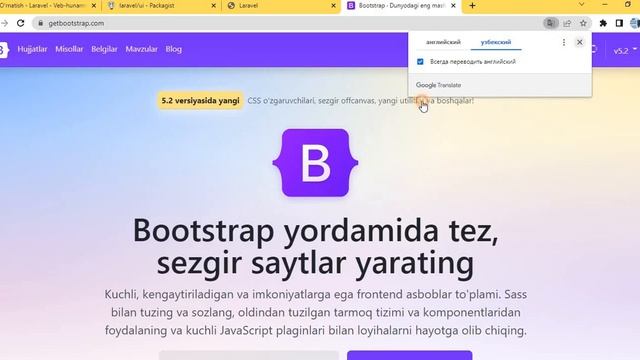Open the Blog link
Screen dimensions: 640x360
(173, 49)
